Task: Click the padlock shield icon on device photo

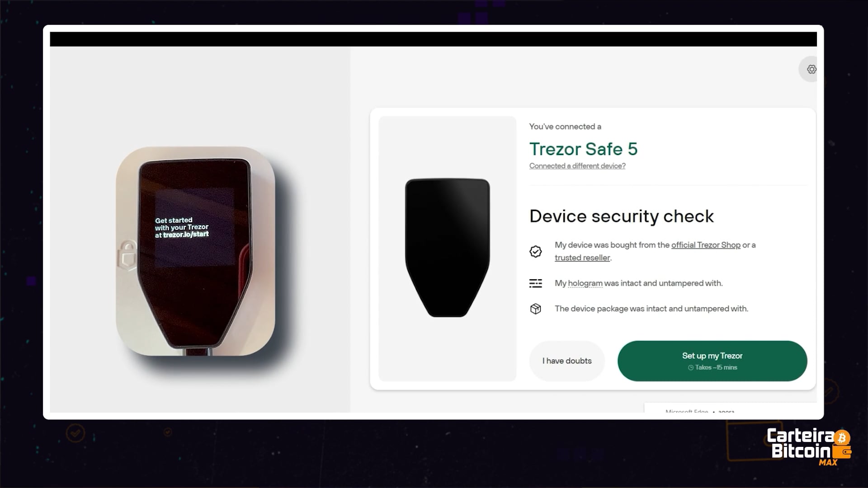Action: click(127, 255)
